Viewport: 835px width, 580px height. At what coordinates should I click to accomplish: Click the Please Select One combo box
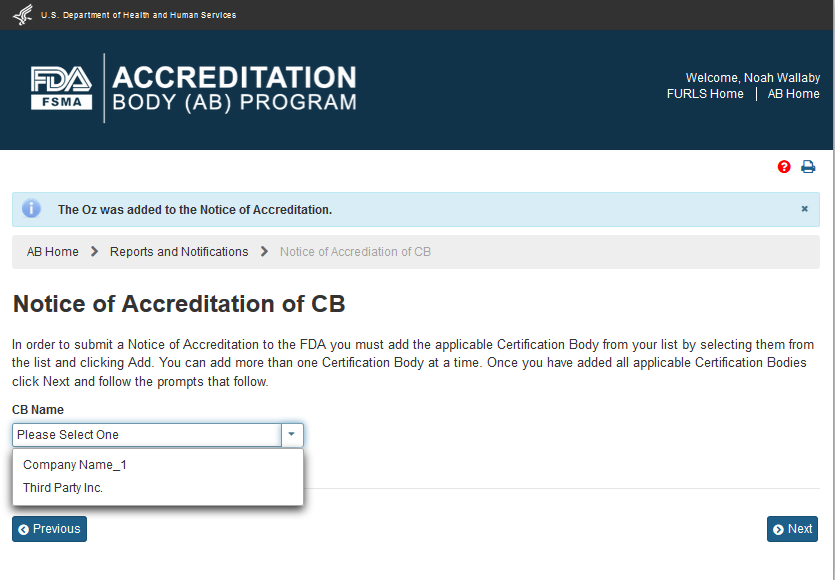[x=147, y=435]
